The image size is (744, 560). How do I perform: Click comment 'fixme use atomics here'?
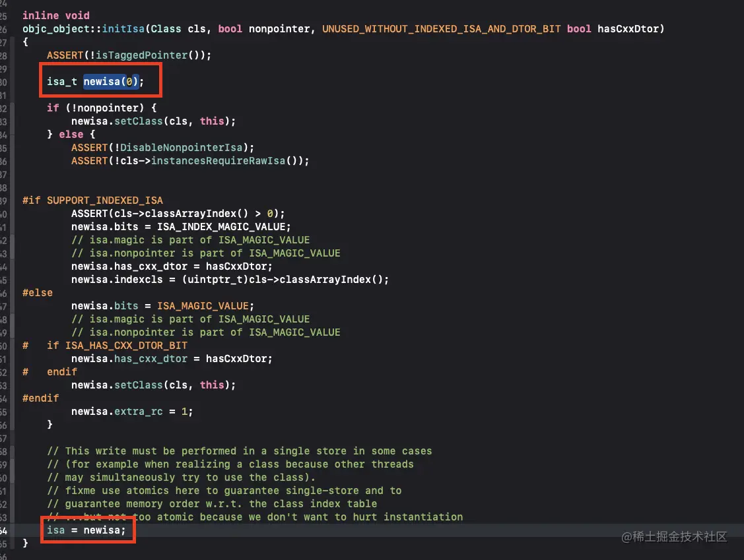point(224,491)
